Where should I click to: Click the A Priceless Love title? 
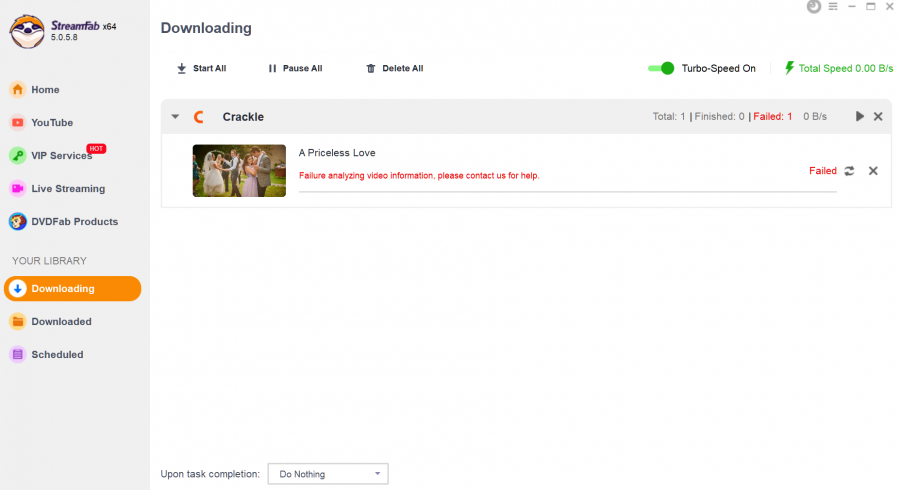tap(337, 153)
